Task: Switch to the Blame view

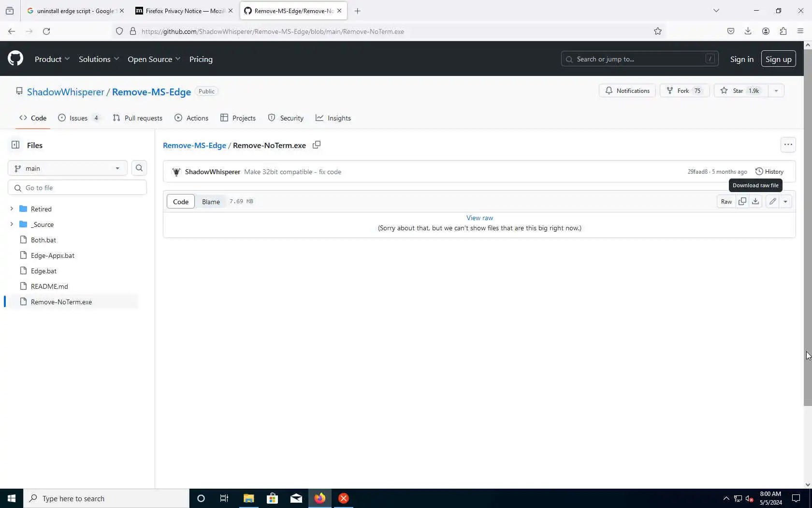Action: click(211, 201)
